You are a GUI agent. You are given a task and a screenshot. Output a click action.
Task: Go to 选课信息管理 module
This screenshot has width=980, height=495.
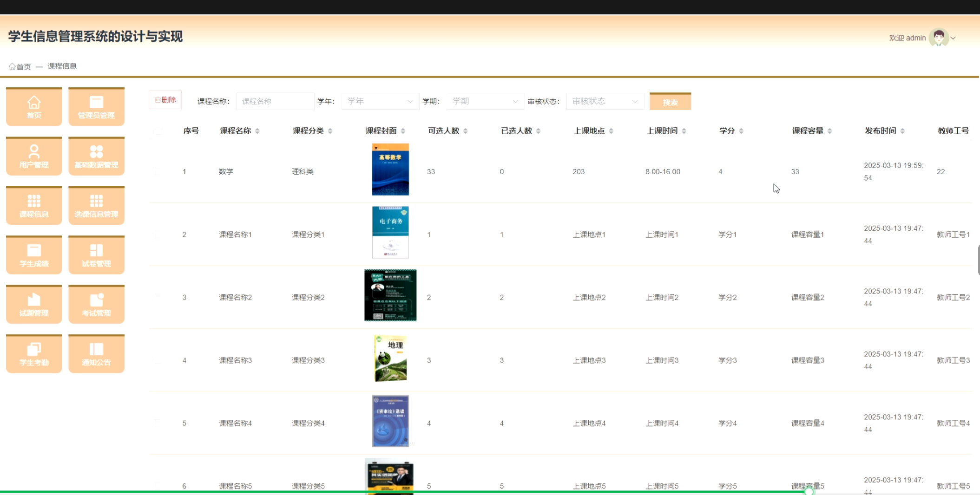click(x=96, y=206)
